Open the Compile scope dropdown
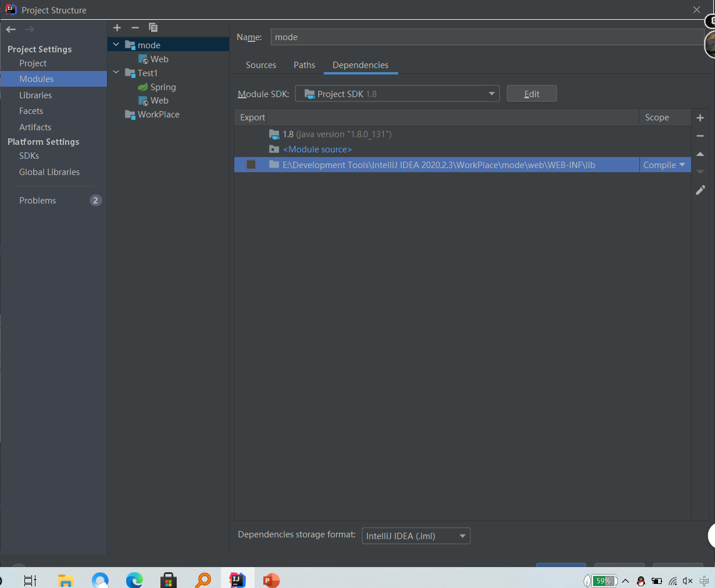Viewport: 715px width, 588px height. coord(664,165)
